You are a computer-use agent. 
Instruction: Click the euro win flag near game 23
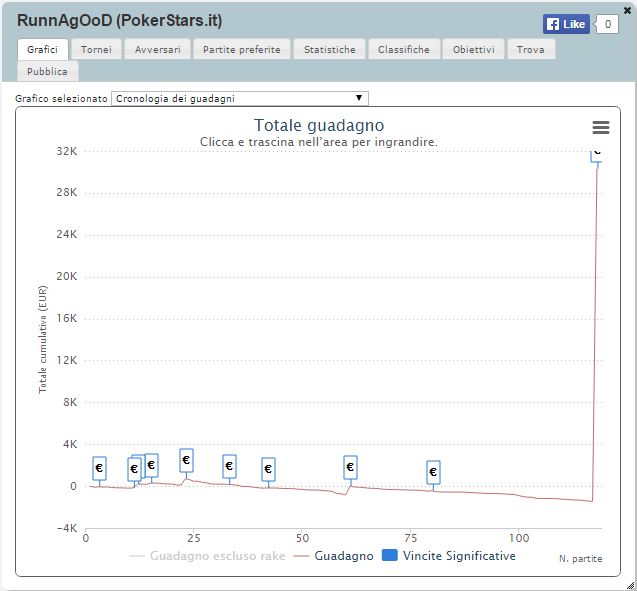coord(186,460)
